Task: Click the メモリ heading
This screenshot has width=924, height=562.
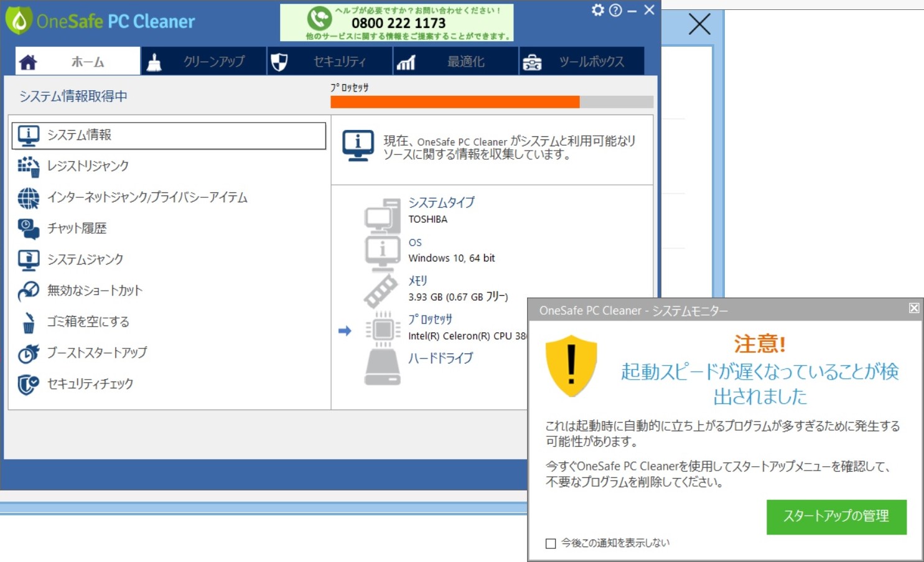Action: tap(418, 281)
